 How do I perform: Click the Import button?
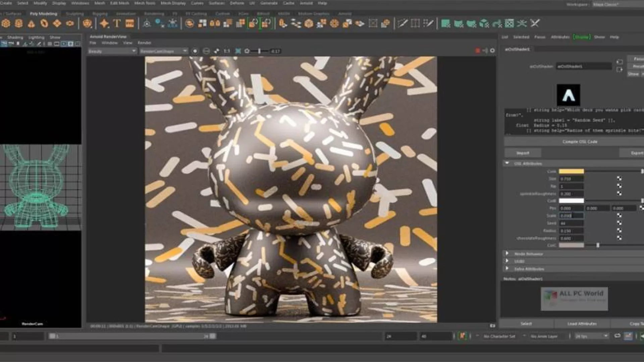[523, 153]
